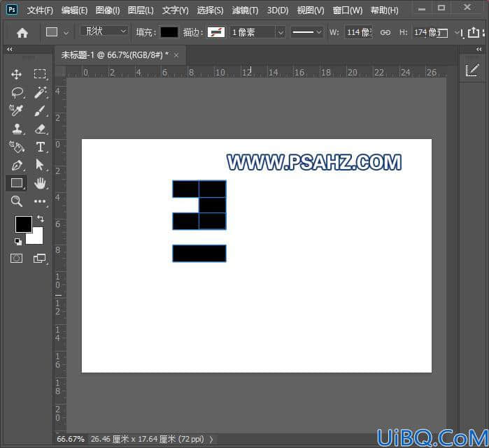Select the Rectangular Marquee tool
489x448 pixels.
click(x=40, y=74)
